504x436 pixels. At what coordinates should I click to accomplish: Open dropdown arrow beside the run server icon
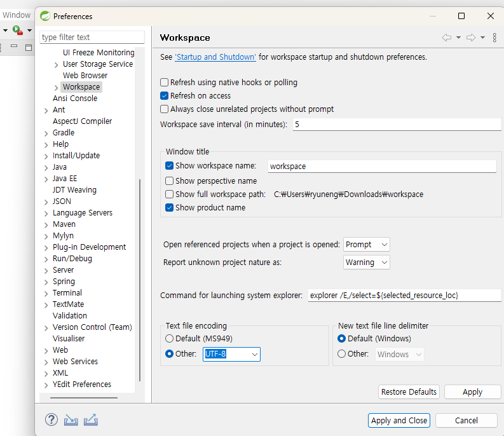[x=29, y=31]
